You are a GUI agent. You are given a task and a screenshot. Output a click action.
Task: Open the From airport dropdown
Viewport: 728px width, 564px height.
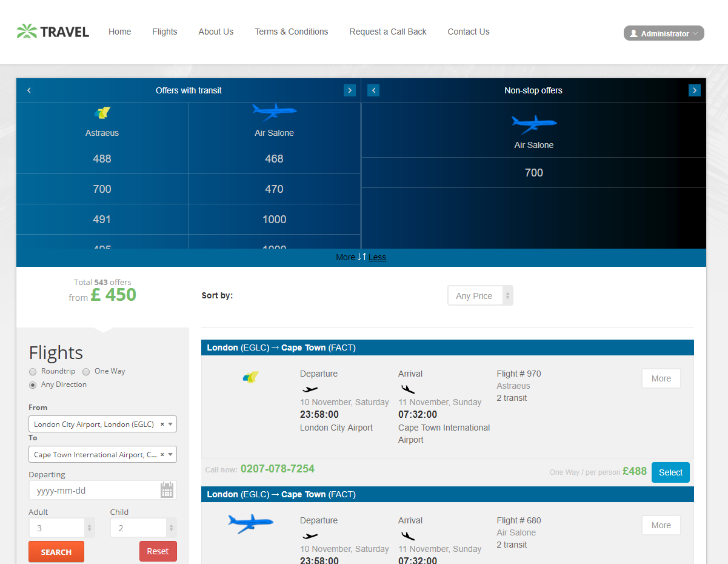pos(102,425)
